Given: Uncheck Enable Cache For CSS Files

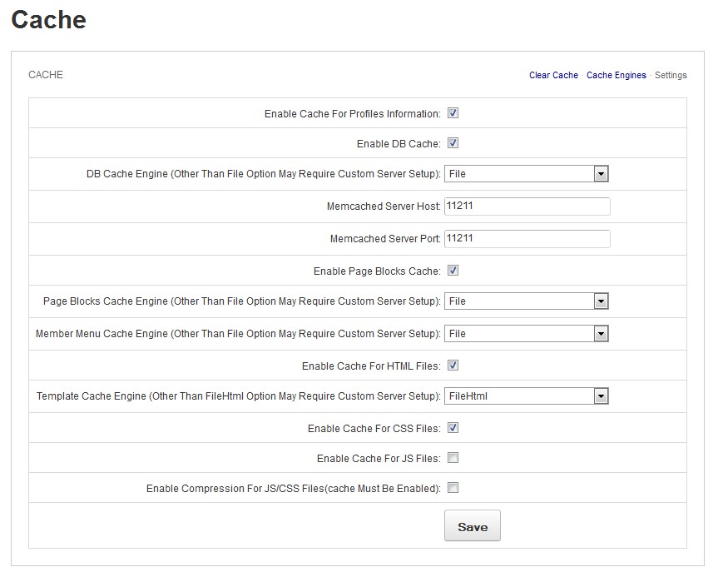Looking at the screenshot, I should coord(453,428).
